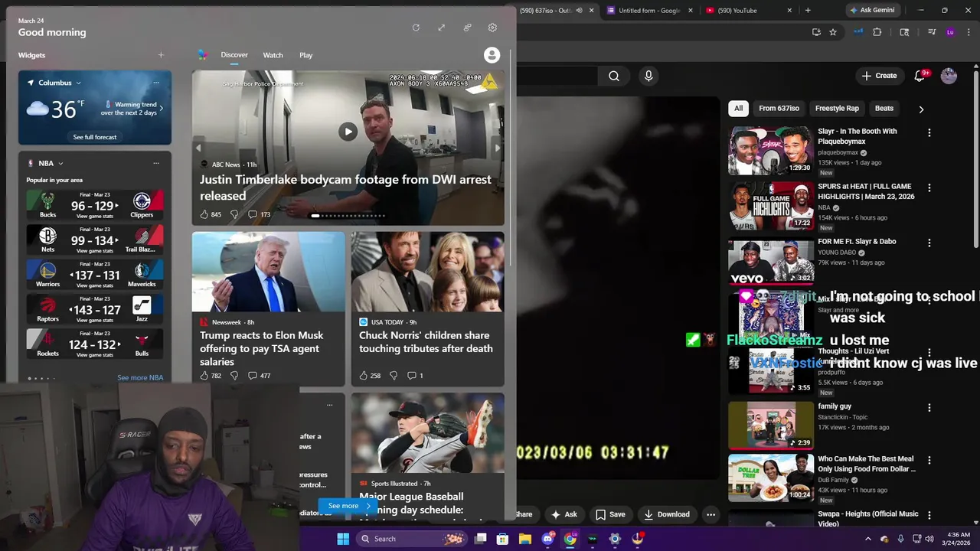
Task: Click taskbar Search box
Action: pyautogui.click(x=413, y=539)
